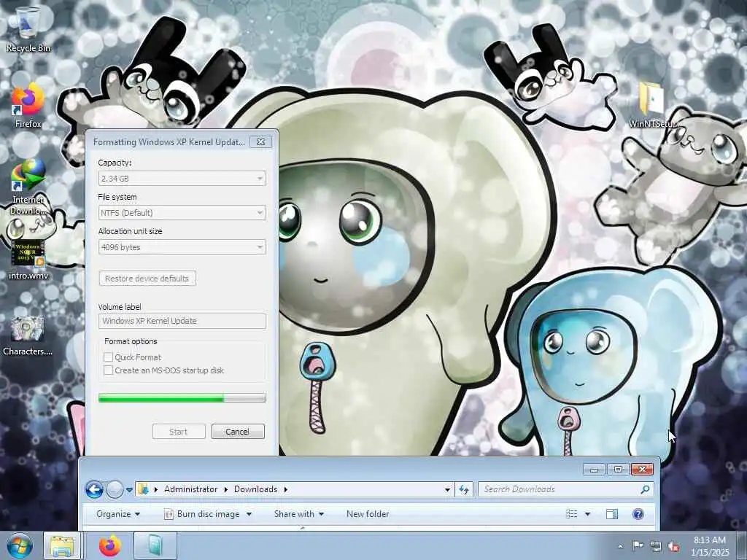The height and width of the screenshot is (560, 747).
Task: Open the WinNTSetup folder on desktop
Action: (653, 105)
